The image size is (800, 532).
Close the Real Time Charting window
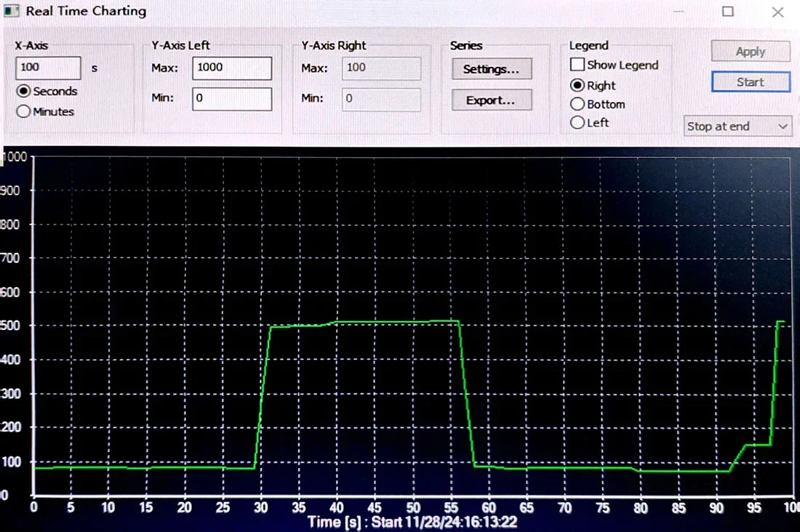pos(777,12)
